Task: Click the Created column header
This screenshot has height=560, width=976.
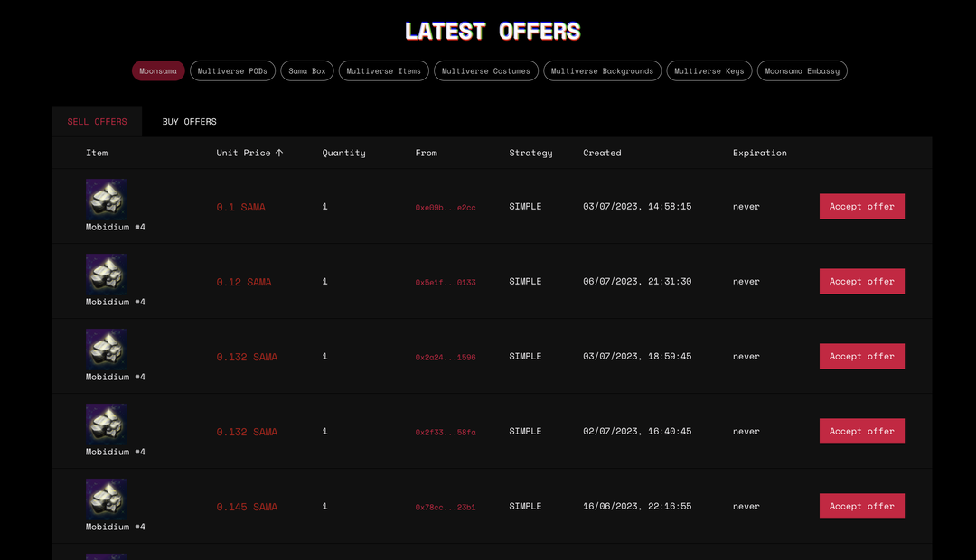Action: [x=602, y=153]
